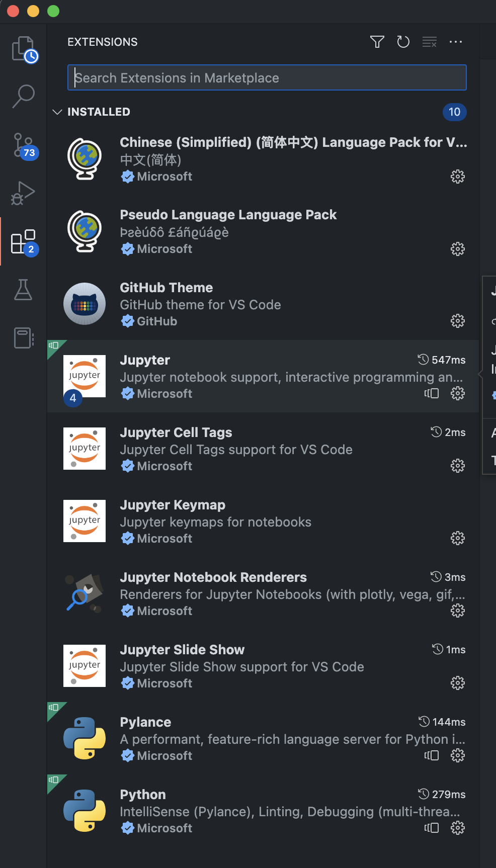
Task: Click the installed extensions count badge showing 10
Action: tap(454, 112)
